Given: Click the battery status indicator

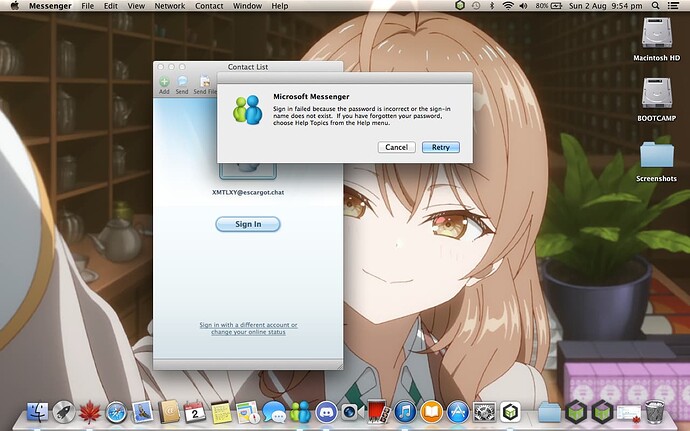Looking at the screenshot, I should click(549, 6).
